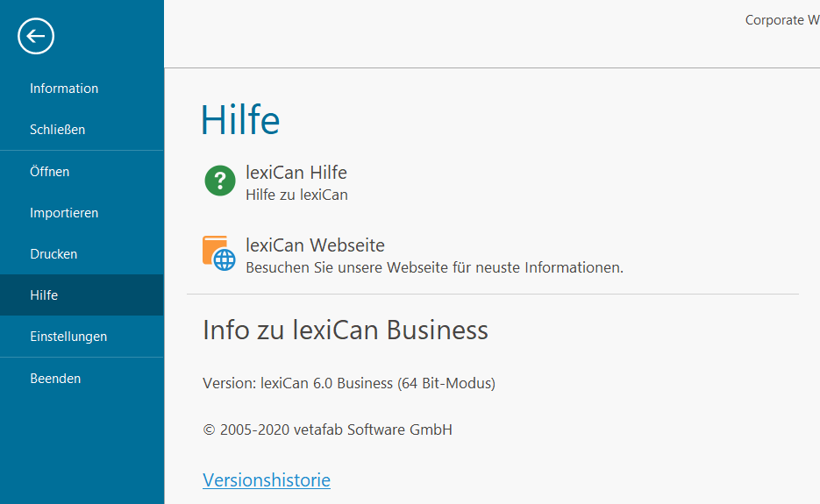Click the large 'Hilfe' page title
Viewport: 820px width, 504px height.
pos(240,120)
